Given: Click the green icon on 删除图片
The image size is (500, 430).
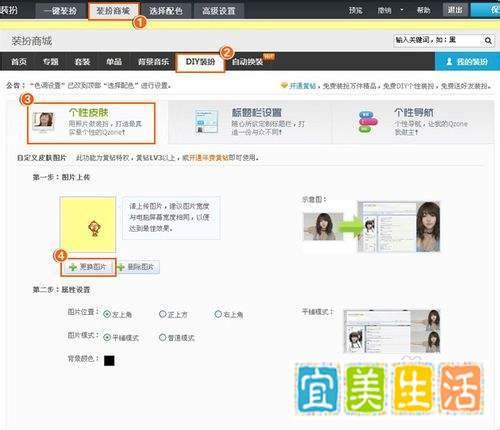Looking at the screenshot, I should point(121,267).
